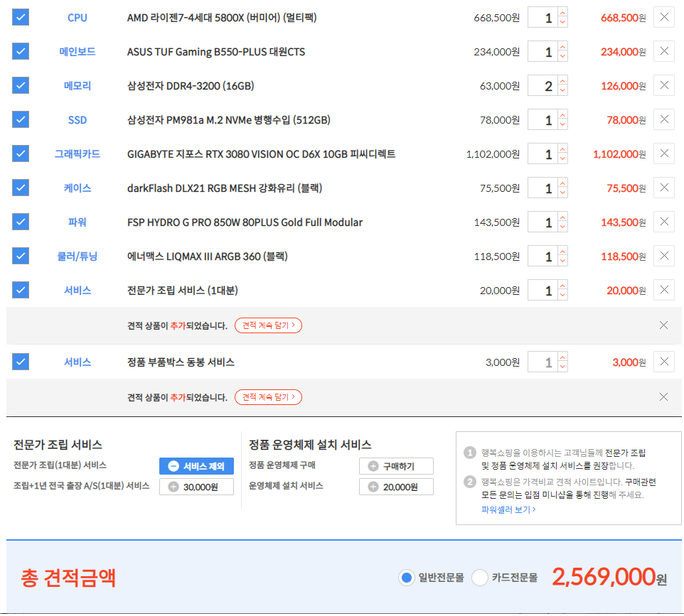Open the 파워셀러 보기 link
Viewport: 684px width, 616px height.
pos(508,509)
